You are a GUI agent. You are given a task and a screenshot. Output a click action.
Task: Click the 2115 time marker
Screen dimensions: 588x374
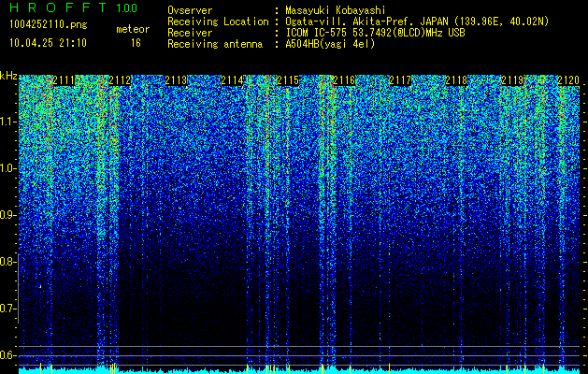pyautogui.click(x=288, y=80)
